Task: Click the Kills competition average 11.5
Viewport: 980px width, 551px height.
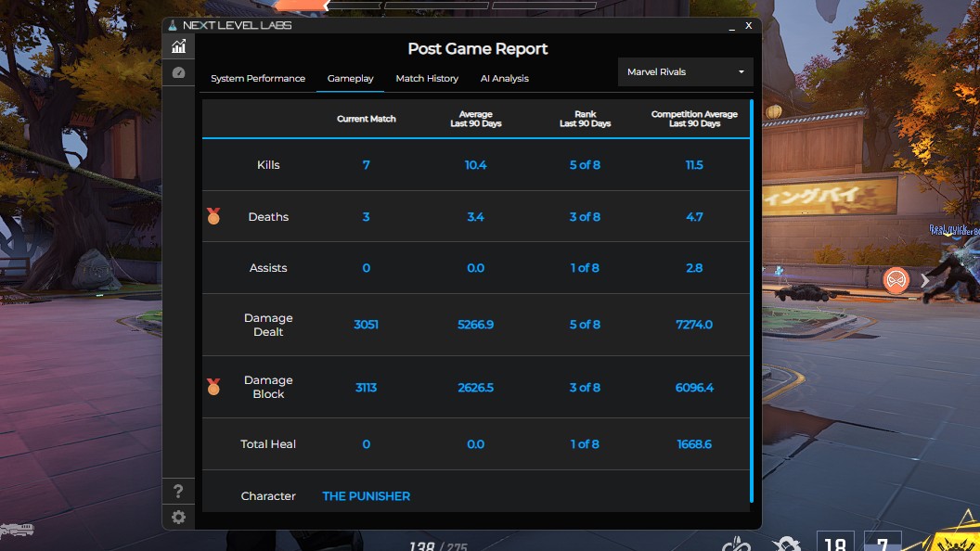Action: tap(694, 165)
